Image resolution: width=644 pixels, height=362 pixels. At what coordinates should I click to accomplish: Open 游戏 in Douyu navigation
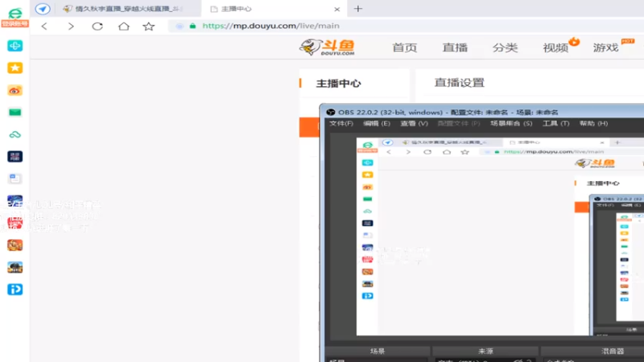[606, 47]
